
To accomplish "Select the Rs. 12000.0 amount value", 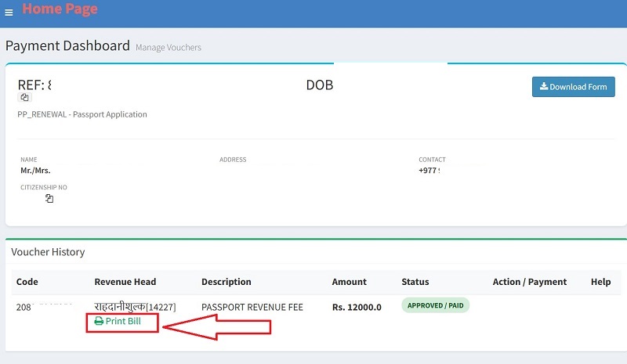I will [357, 307].
